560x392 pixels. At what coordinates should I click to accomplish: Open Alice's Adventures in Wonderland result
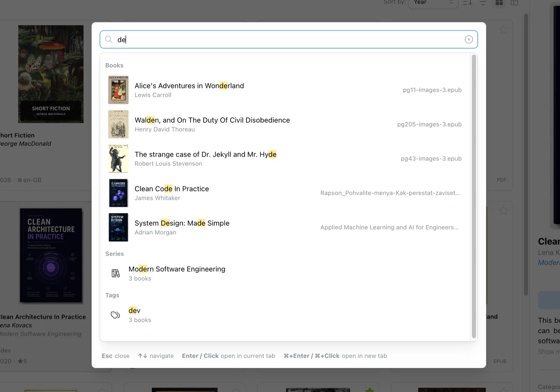point(285,90)
